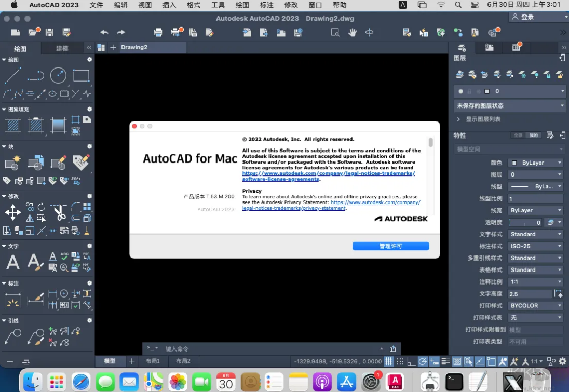Choose the Trim scissors tool
This screenshot has width=569, height=392.
point(59,212)
